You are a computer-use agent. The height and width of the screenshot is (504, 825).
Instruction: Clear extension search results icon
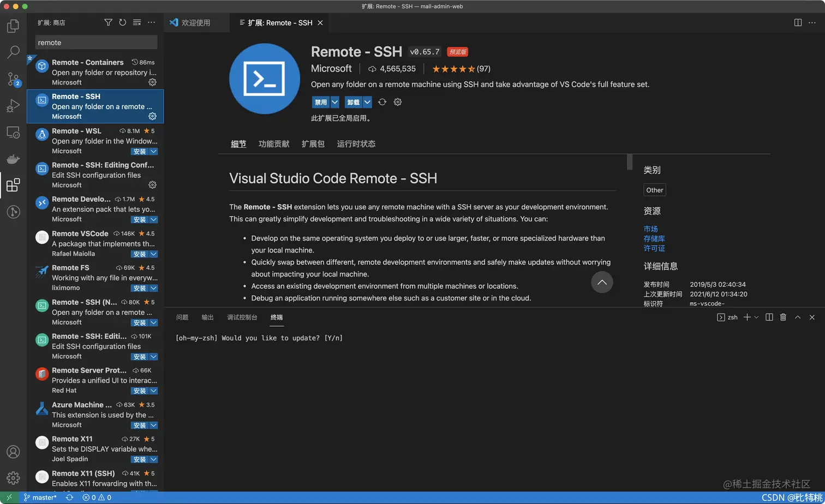[x=137, y=22]
